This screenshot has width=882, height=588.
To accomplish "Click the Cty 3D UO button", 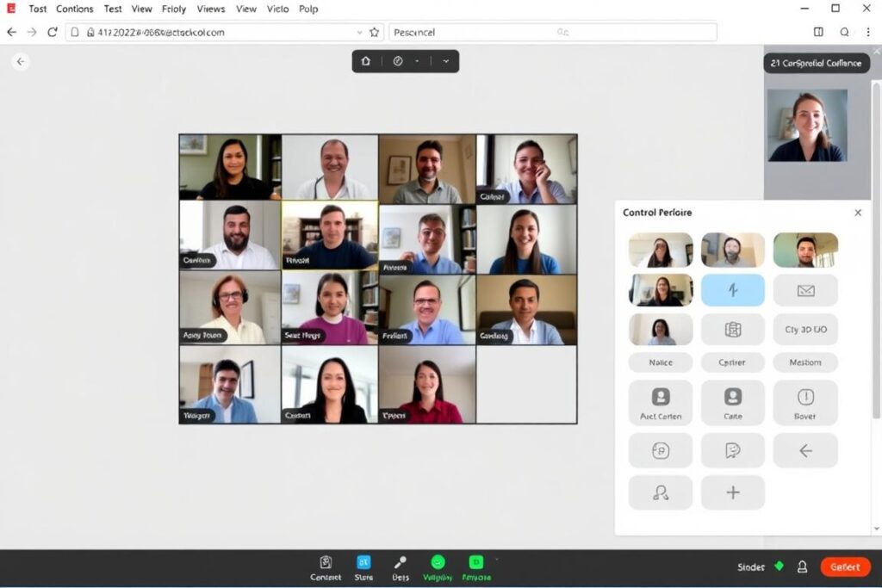I will point(805,330).
